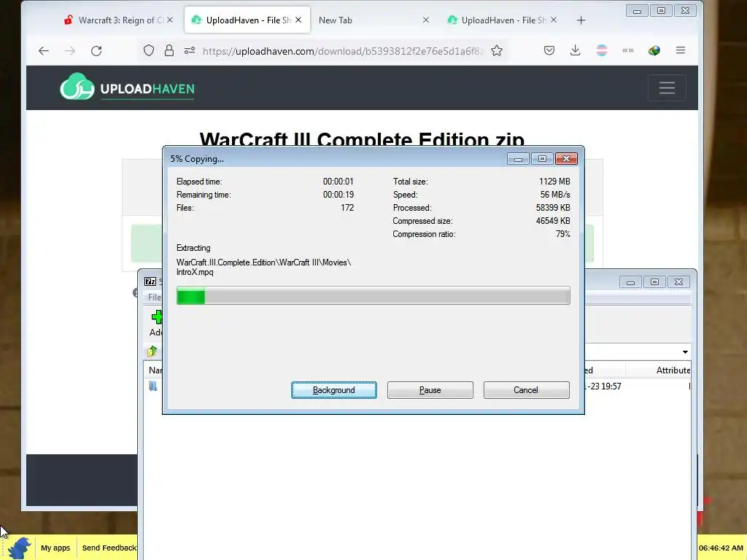Viewport: 747px width, 560px height.
Task: Click the URL address field
Action: pos(343,51)
